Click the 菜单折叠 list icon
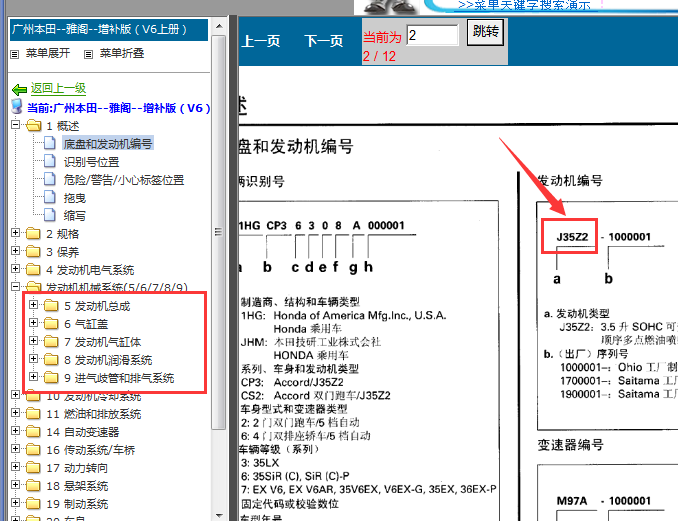Viewport: 678px width, 521px height. point(88,54)
